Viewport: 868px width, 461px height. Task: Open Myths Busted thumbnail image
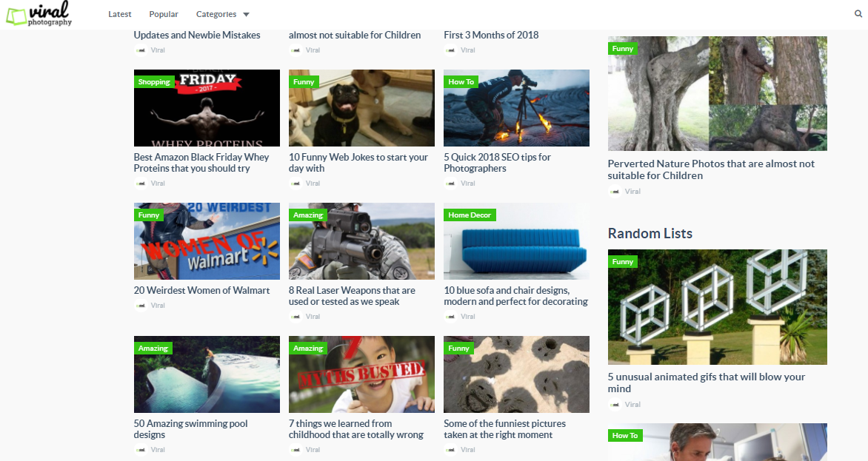pos(361,374)
